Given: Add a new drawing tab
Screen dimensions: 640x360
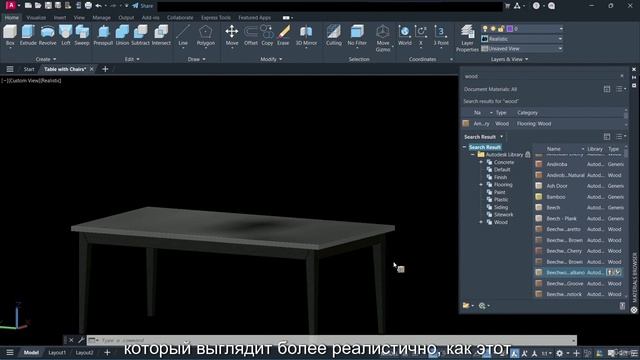Looking at the screenshot, I should [x=105, y=69].
